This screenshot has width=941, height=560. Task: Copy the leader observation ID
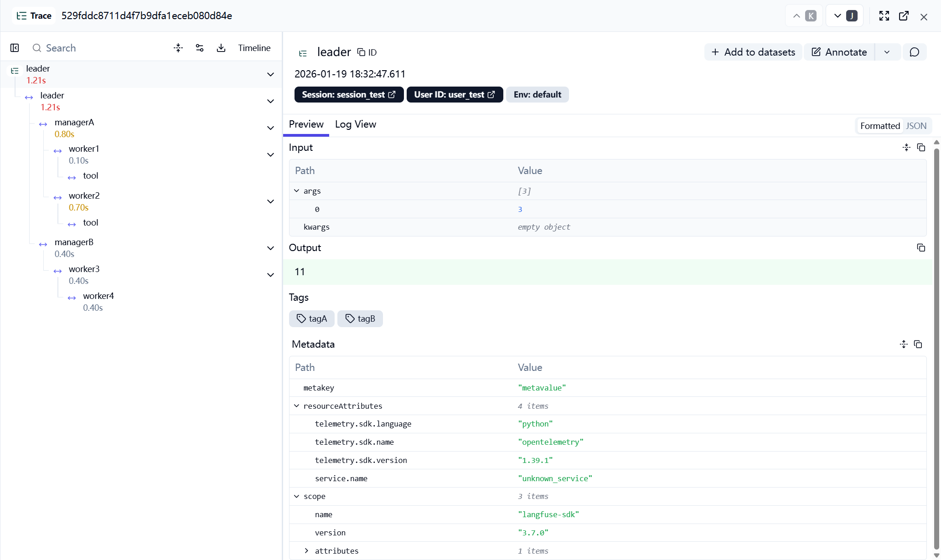coord(367,52)
